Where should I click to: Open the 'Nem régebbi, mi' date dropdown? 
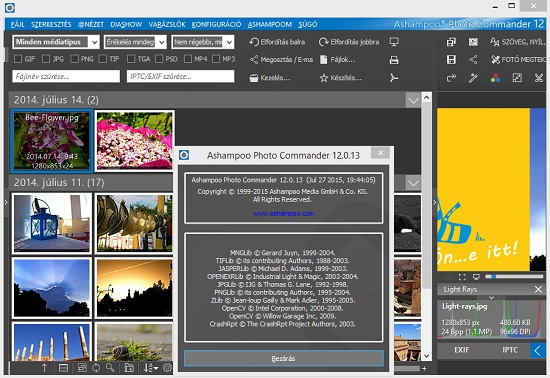point(203,42)
